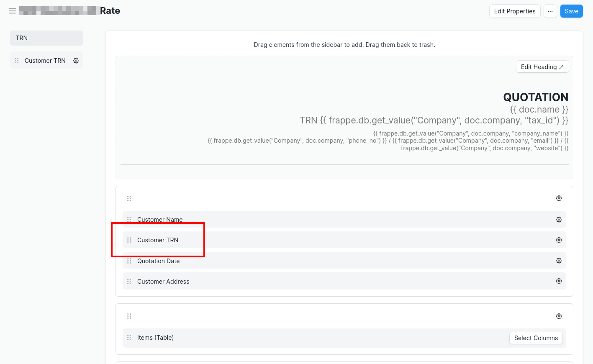Open settings gear for sidebar Customer TRN field
593x364 pixels.
[76, 60]
